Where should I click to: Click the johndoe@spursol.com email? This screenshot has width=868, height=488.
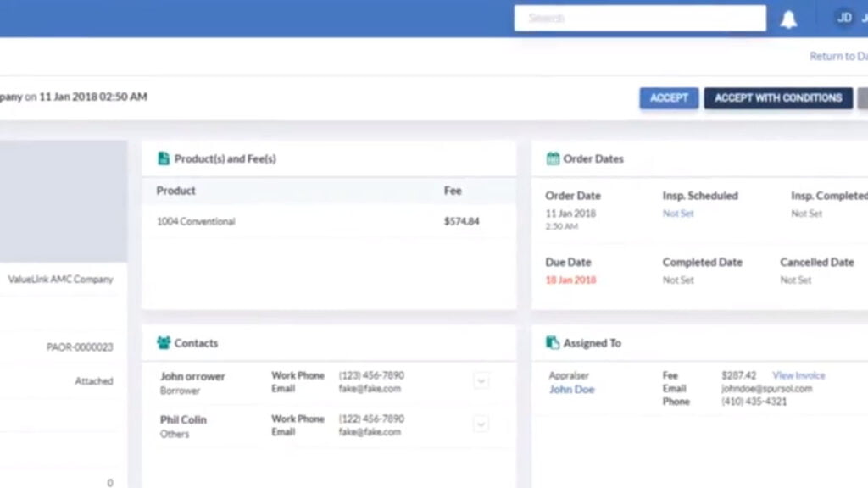[766, 388]
